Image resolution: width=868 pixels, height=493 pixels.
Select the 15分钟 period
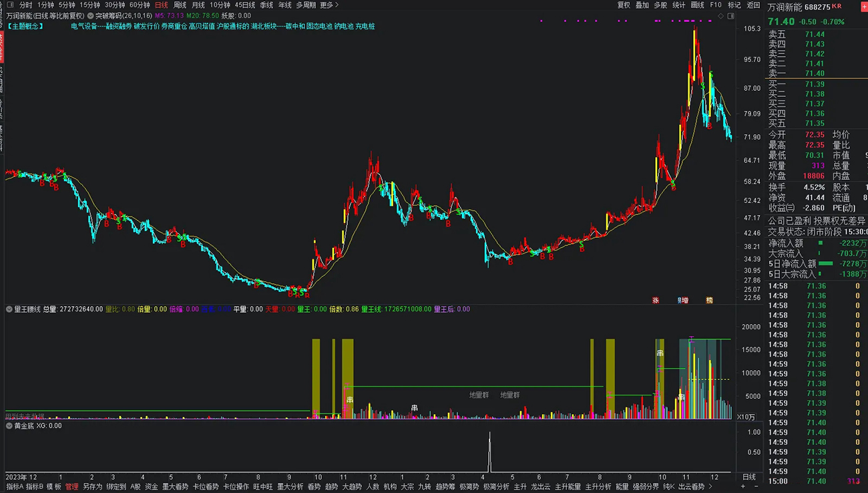[90, 5]
